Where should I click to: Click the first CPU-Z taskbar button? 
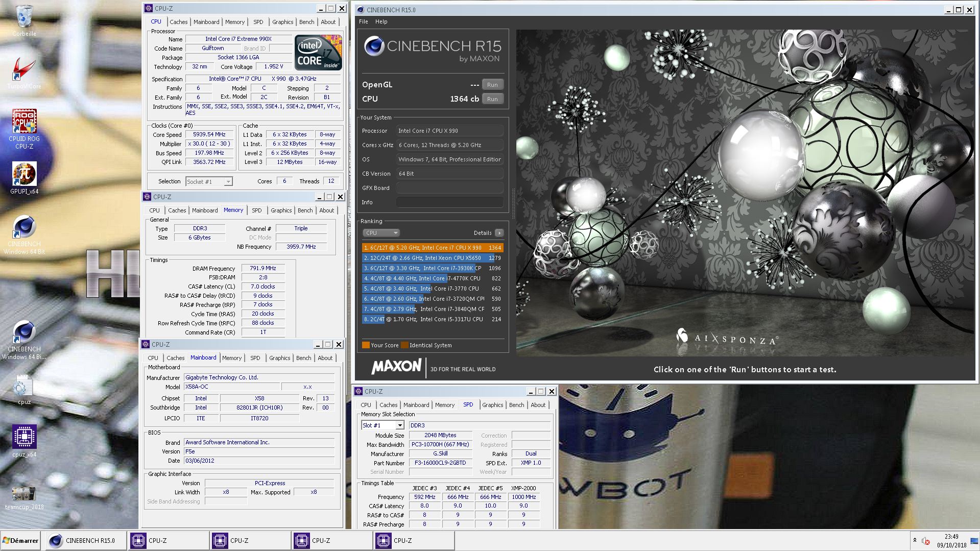[x=168, y=541]
